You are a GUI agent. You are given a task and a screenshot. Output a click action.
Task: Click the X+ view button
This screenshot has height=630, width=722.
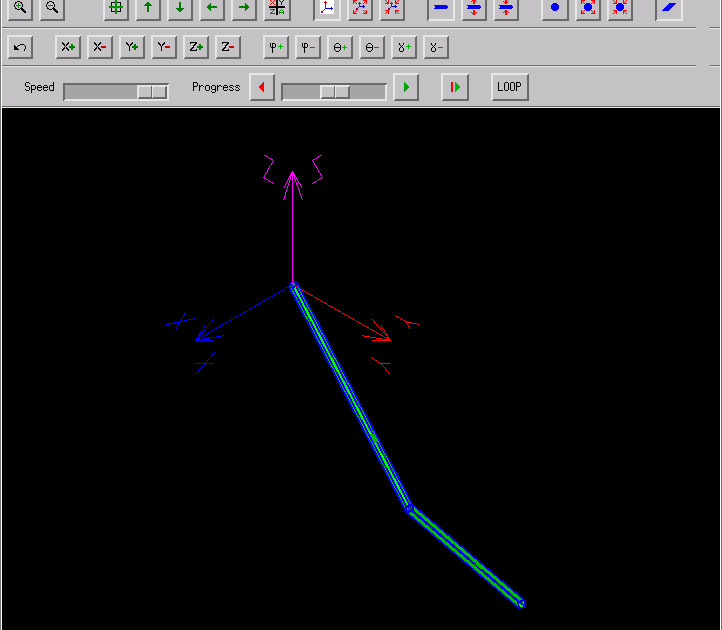point(68,47)
